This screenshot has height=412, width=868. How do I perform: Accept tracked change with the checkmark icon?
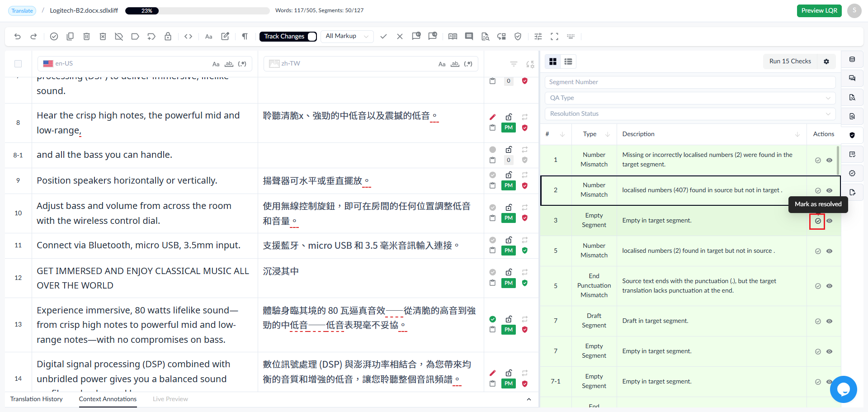383,36
